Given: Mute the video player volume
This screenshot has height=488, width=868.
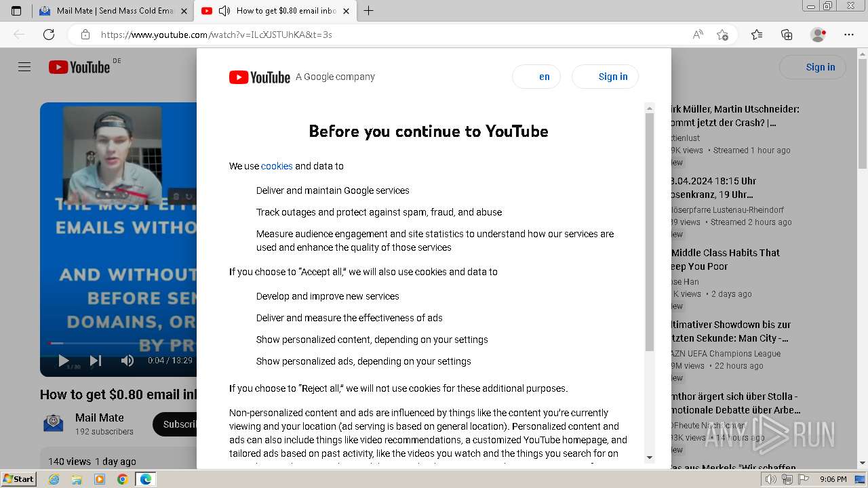Looking at the screenshot, I should pyautogui.click(x=127, y=361).
